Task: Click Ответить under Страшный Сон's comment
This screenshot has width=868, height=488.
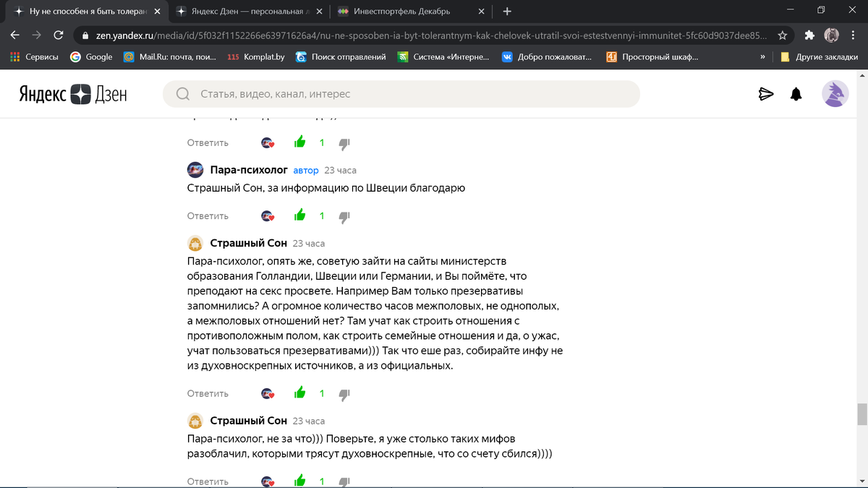Action: coord(207,393)
